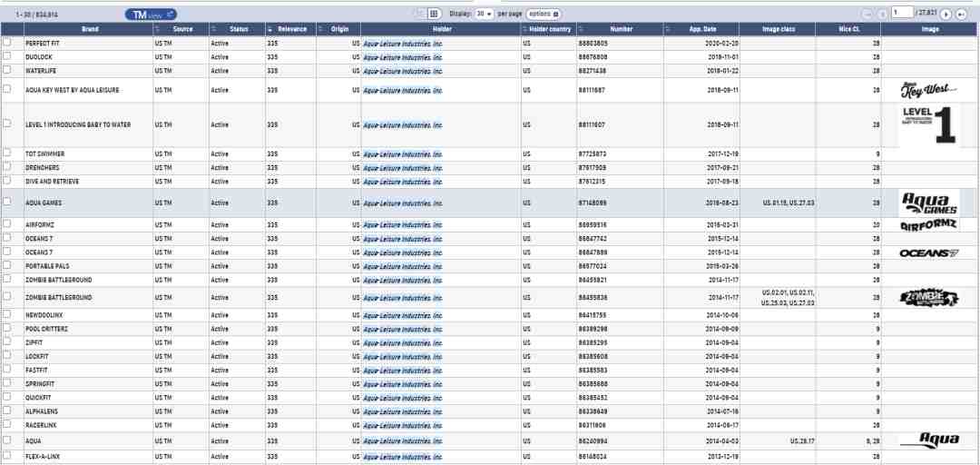Sort by Origin column arrows
Screen dimensions: 980x465
click(320, 29)
